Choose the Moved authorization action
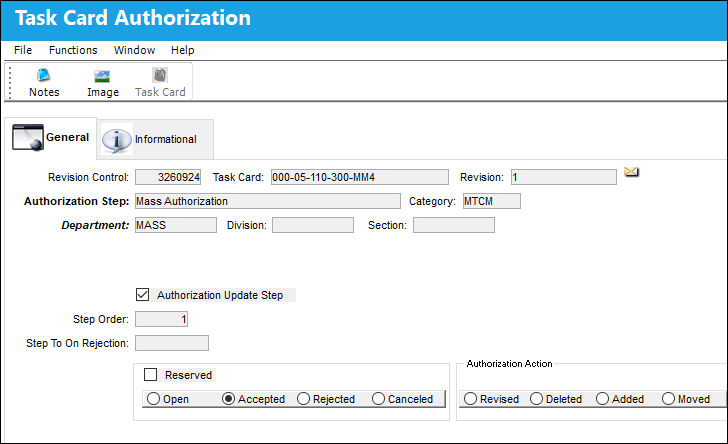The image size is (728, 444). [668, 399]
